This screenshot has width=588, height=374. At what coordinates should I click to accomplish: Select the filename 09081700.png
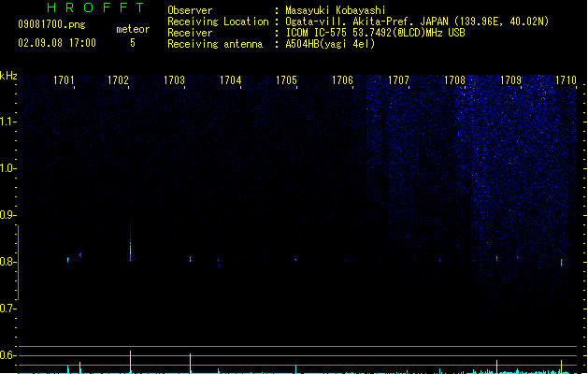51,24
